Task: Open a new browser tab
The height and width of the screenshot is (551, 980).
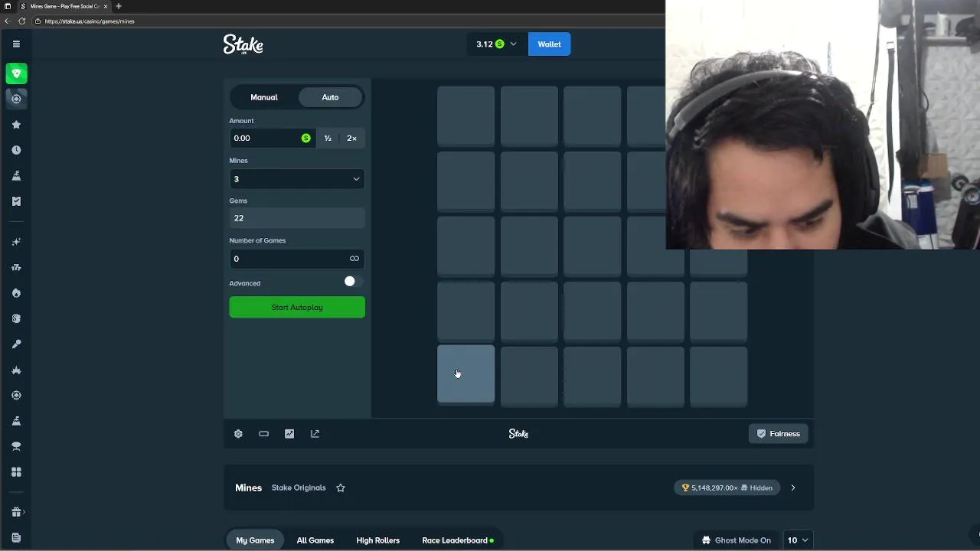Action: (x=119, y=6)
